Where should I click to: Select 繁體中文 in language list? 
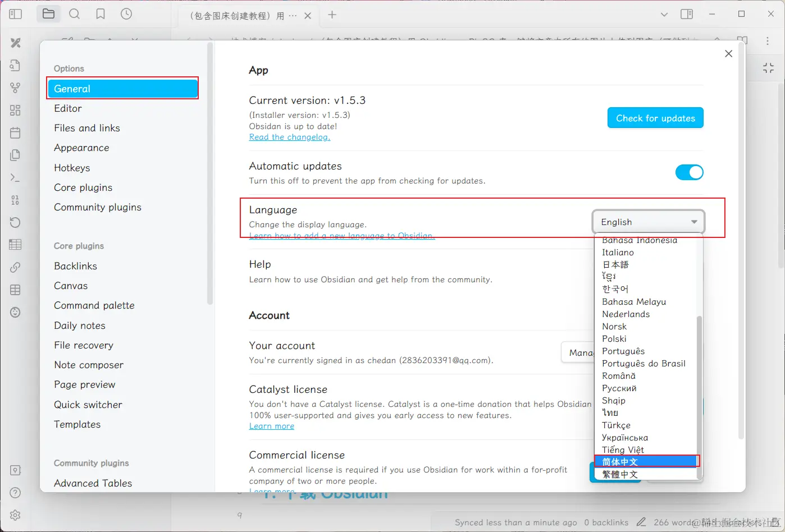[646, 474]
